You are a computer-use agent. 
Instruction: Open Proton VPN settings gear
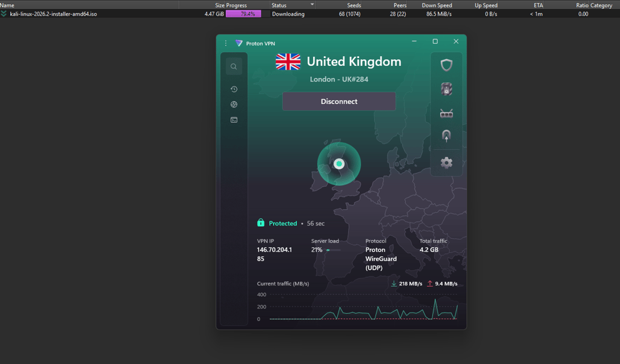(x=446, y=163)
